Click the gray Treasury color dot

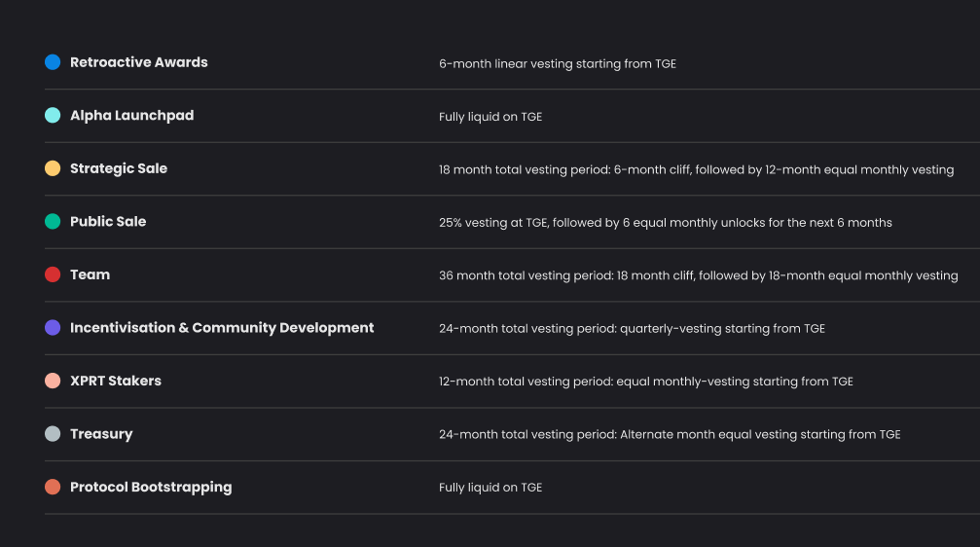pyautogui.click(x=53, y=434)
